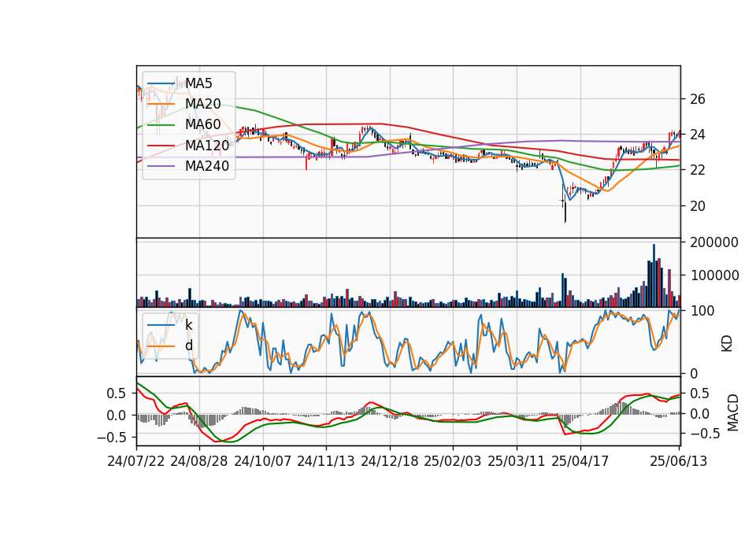Click the 25/06/13 date axis label

679,461
